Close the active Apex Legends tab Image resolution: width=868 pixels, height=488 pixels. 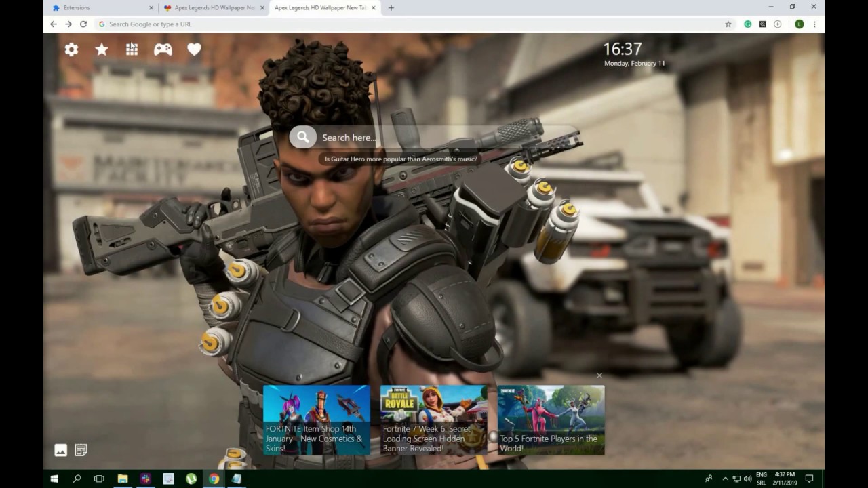point(374,8)
